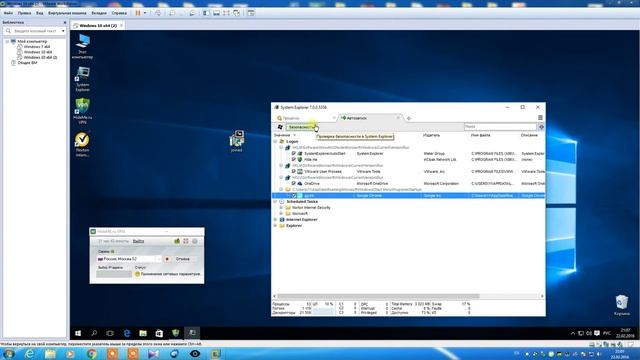Image resolution: width=640 pixels, height=360 pixels.
Task: Open the VMware Virtual Machine menu
Action: [67, 13]
